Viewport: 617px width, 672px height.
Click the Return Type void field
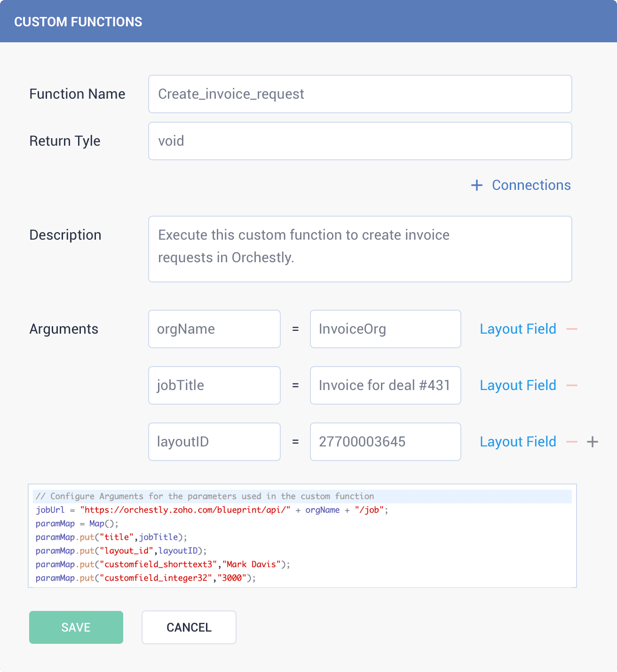point(360,141)
